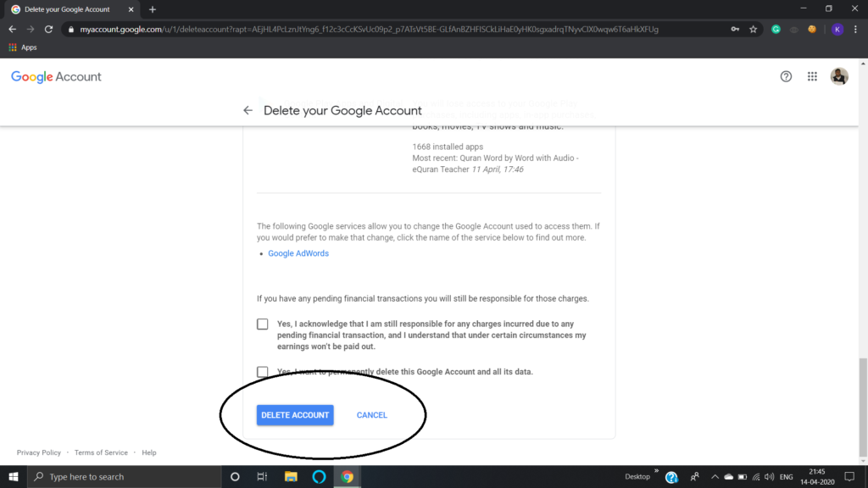Viewport: 868px width, 488px height.
Task: Open the Help footer link
Action: coord(149,452)
